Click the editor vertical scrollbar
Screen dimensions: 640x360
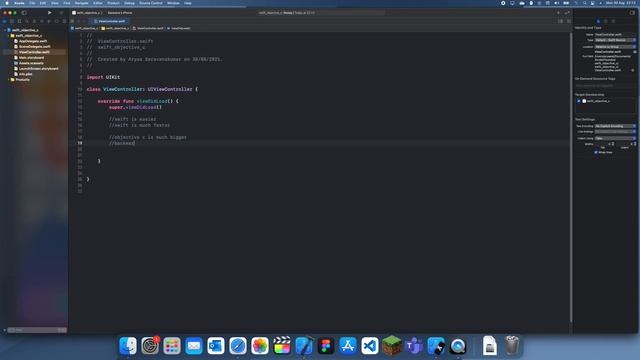[x=571, y=178]
